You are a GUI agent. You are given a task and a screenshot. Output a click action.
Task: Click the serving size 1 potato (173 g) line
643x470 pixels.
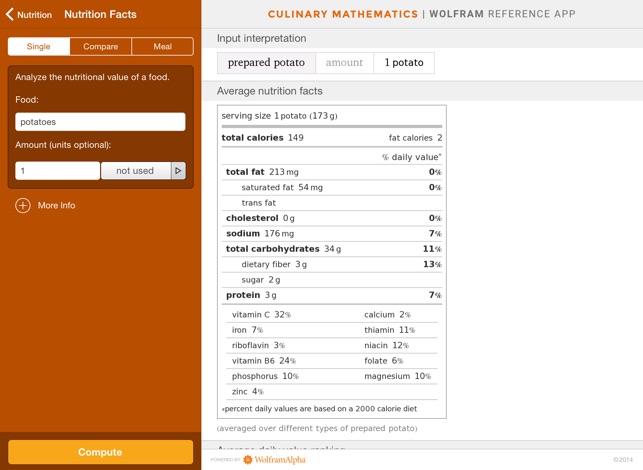[x=280, y=116]
